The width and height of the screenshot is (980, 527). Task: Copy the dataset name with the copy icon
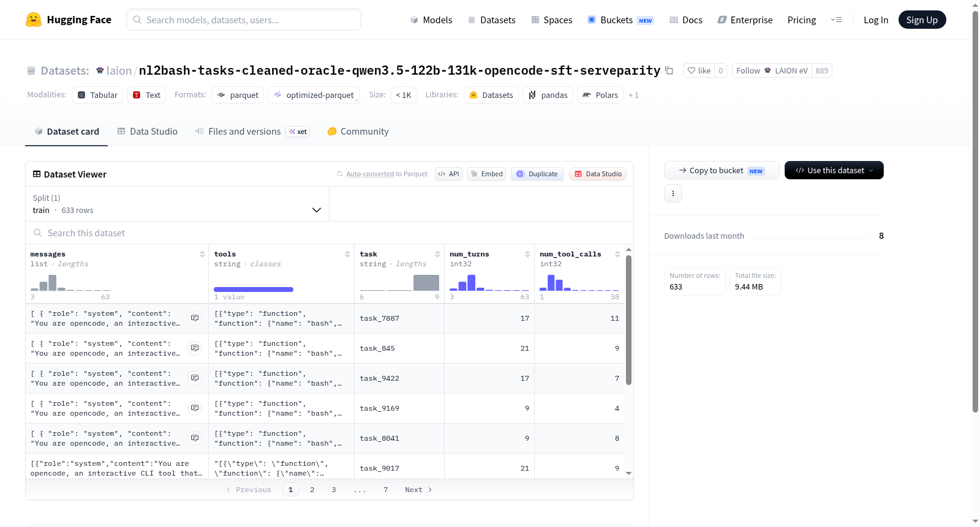(669, 71)
